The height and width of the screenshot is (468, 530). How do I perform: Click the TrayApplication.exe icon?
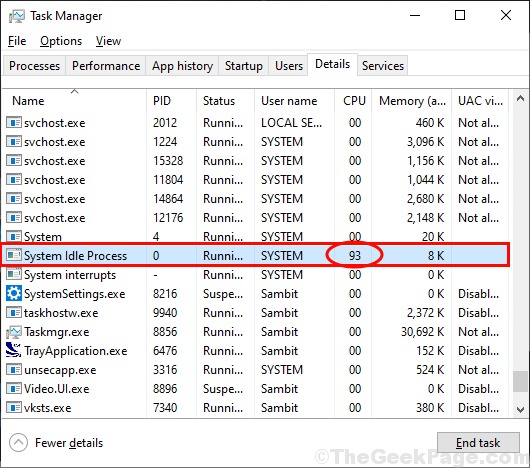(14, 350)
